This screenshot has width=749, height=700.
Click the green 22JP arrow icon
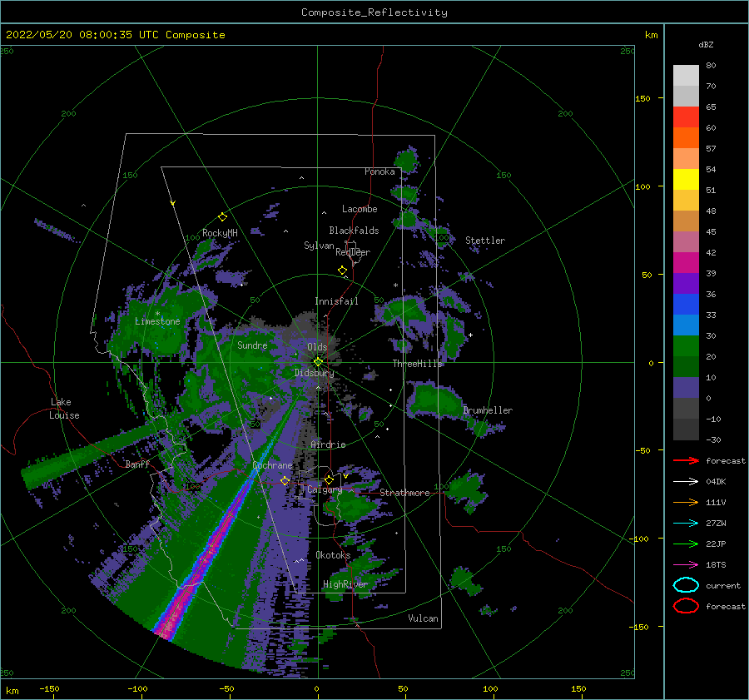(686, 544)
